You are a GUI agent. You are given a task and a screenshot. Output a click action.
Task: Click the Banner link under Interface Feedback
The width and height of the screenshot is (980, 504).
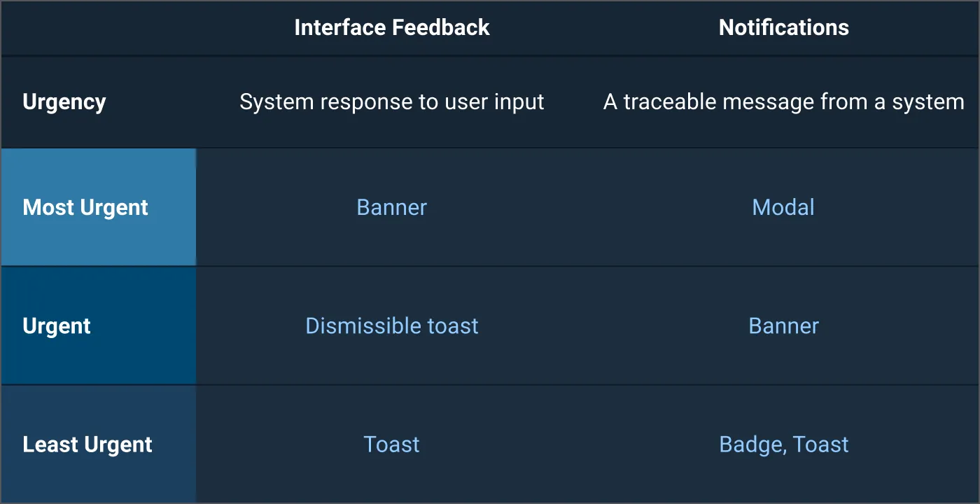(x=391, y=207)
